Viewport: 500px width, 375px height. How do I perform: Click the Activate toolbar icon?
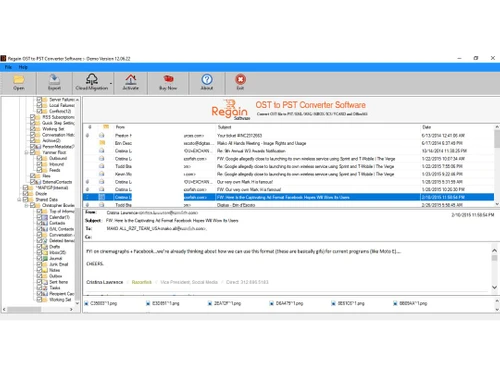pos(130,80)
